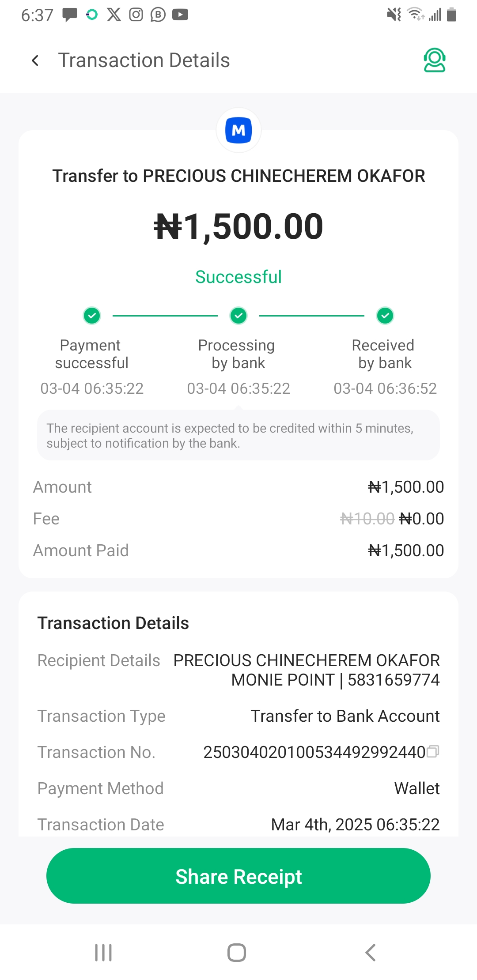Tap Received by bank green checkmark
Image resolution: width=477 pixels, height=980 pixels.
click(385, 316)
